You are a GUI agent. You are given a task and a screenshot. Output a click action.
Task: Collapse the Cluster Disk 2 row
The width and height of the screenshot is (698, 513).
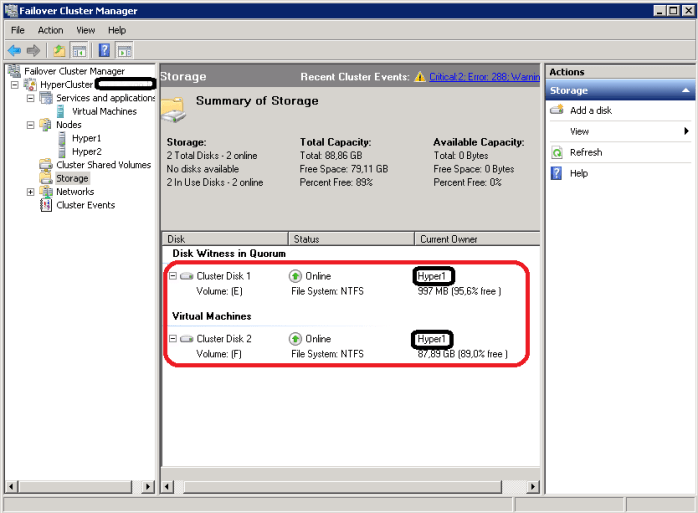[x=172, y=339]
